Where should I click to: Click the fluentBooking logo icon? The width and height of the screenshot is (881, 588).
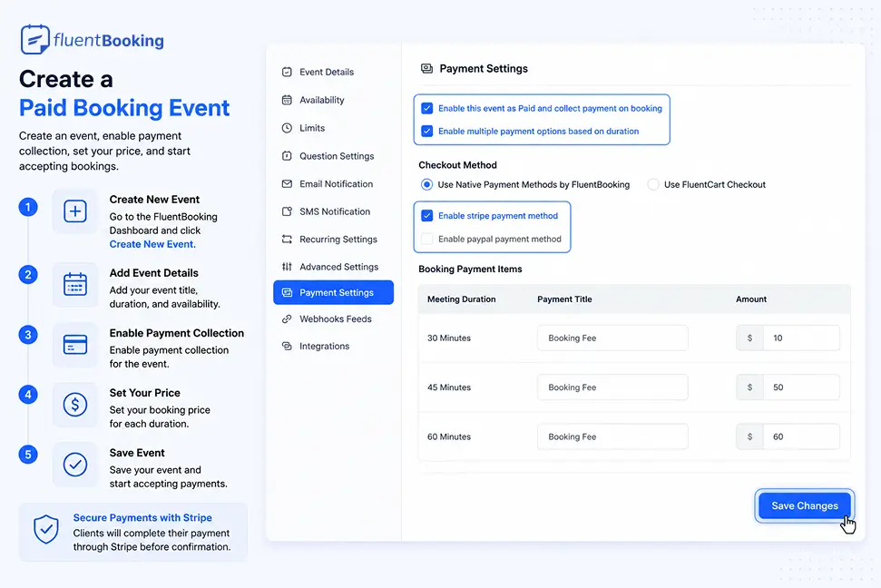[34, 39]
